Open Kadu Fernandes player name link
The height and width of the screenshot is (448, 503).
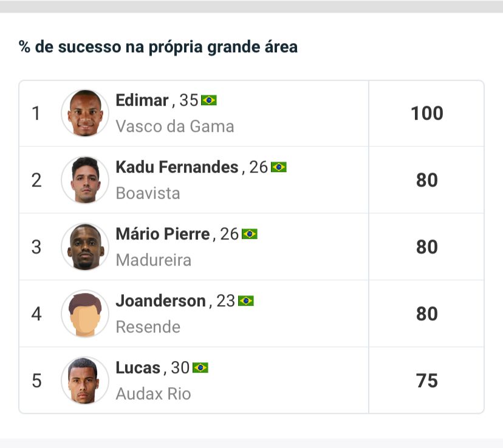(177, 167)
